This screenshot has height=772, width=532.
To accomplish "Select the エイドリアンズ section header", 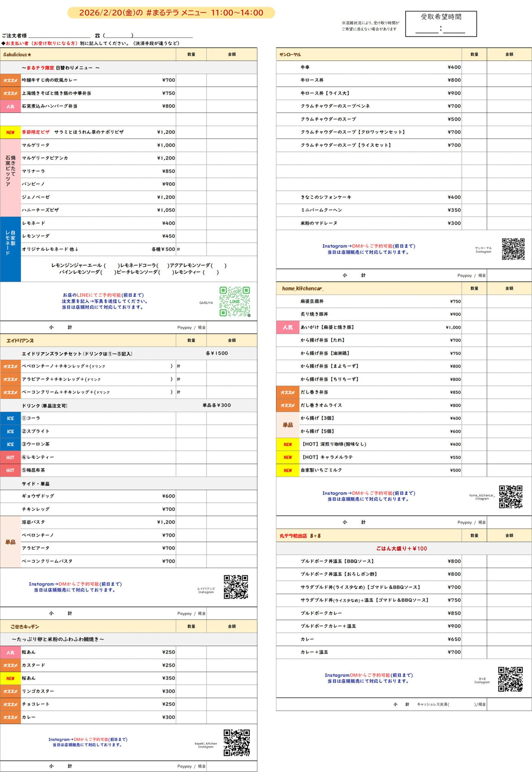I will click(x=20, y=341).
